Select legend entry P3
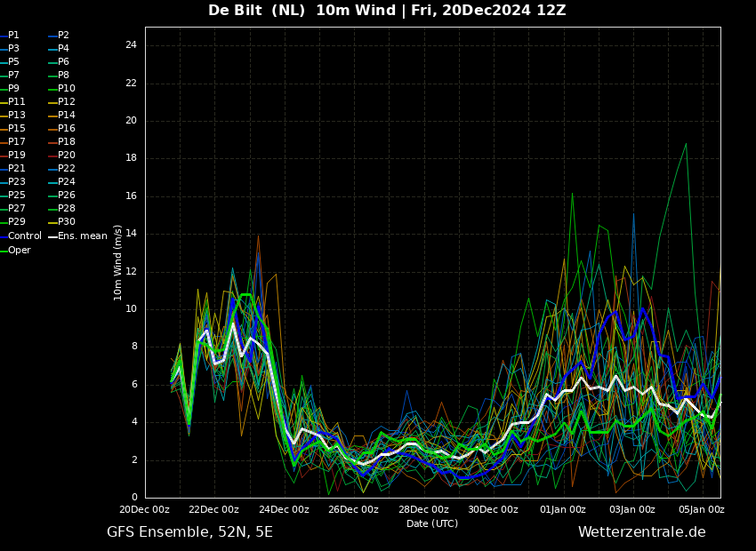 [13, 49]
